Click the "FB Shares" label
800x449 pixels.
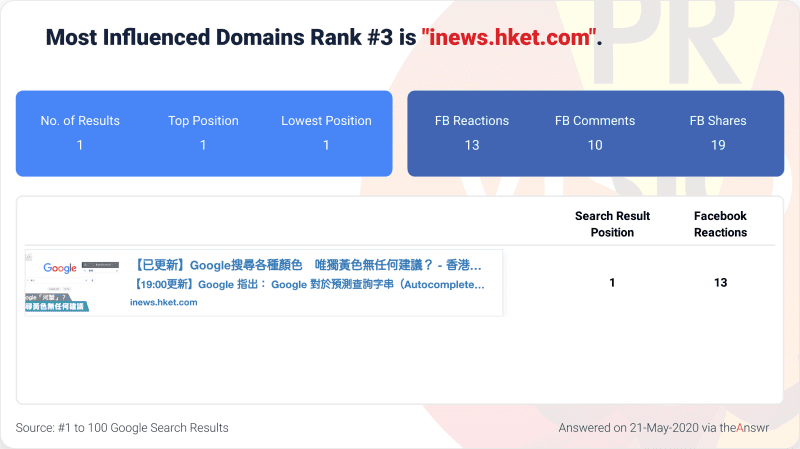[x=718, y=121]
